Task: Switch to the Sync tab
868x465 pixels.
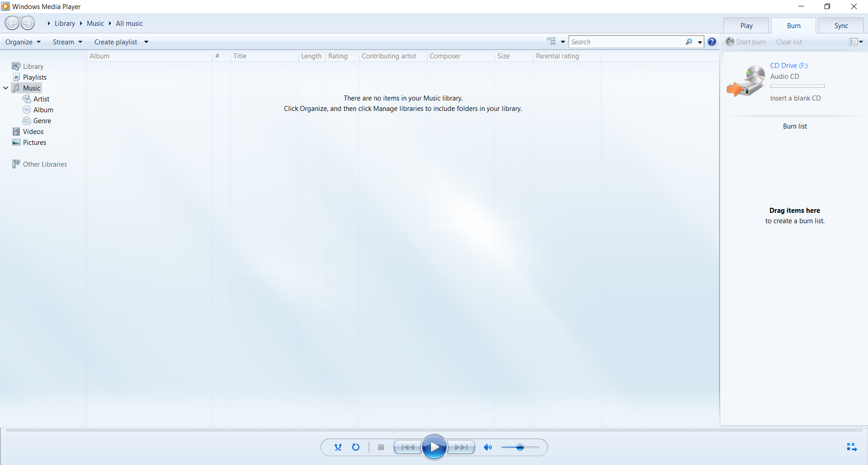Action: (841, 26)
